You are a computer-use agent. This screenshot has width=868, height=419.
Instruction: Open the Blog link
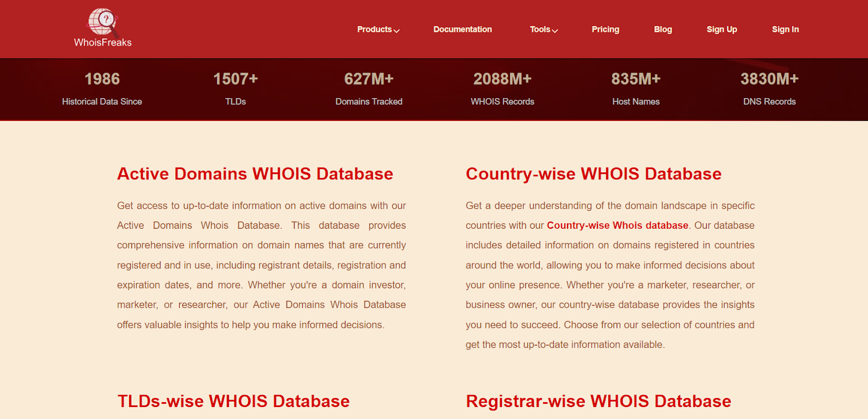pyautogui.click(x=662, y=29)
